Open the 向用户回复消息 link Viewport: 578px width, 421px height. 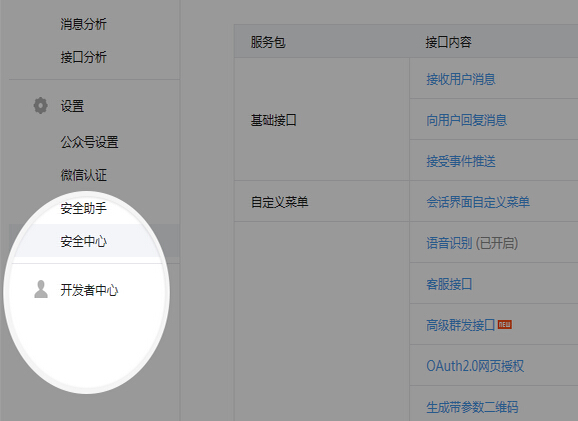coord(467,120)
